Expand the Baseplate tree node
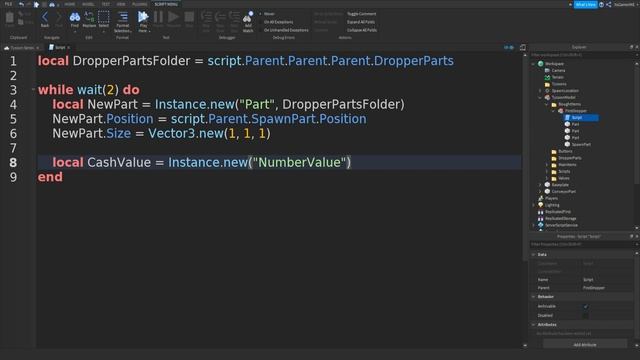 pos(540,185)
